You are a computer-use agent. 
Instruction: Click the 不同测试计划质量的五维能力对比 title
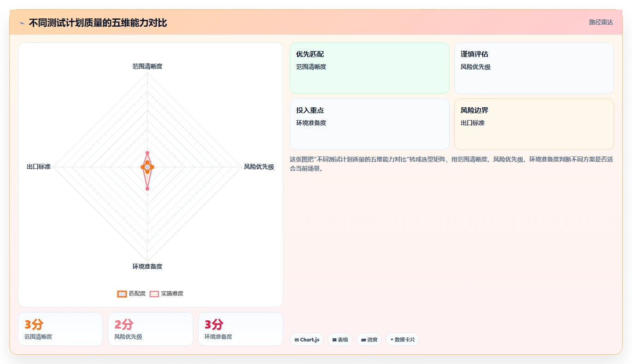pyautogui.click(x=98, y=23)
